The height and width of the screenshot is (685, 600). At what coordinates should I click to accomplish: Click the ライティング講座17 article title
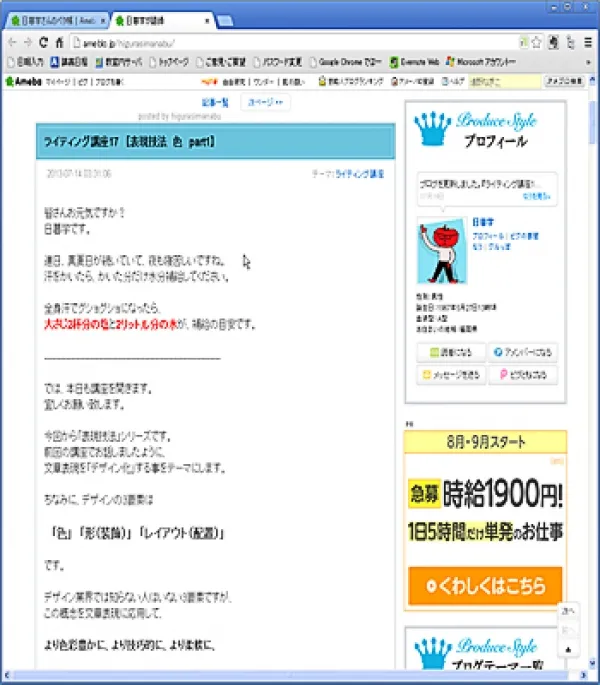129,142
